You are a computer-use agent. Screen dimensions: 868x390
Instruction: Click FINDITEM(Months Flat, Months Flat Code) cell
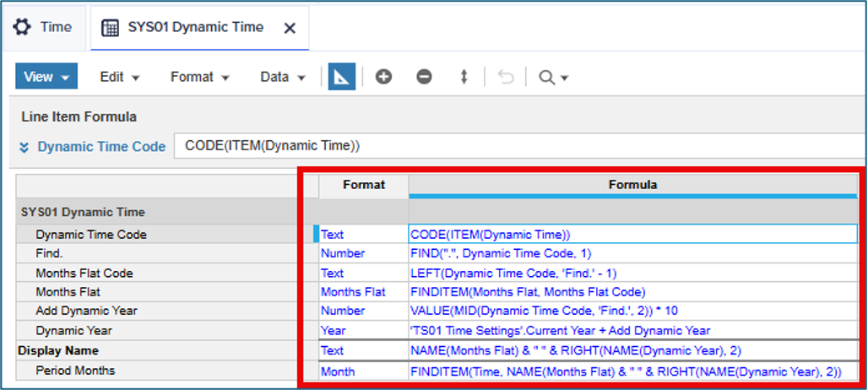tap(632, 291)
